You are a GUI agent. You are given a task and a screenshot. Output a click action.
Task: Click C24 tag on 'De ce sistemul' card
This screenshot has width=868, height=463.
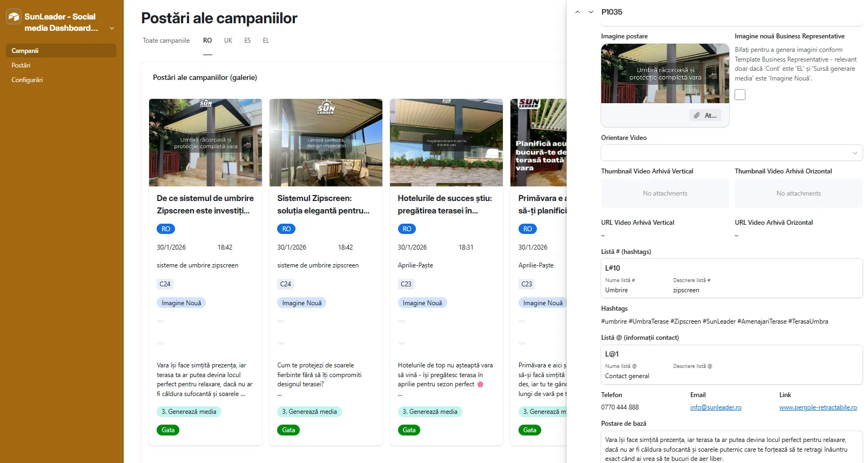[x=165, y=284]
